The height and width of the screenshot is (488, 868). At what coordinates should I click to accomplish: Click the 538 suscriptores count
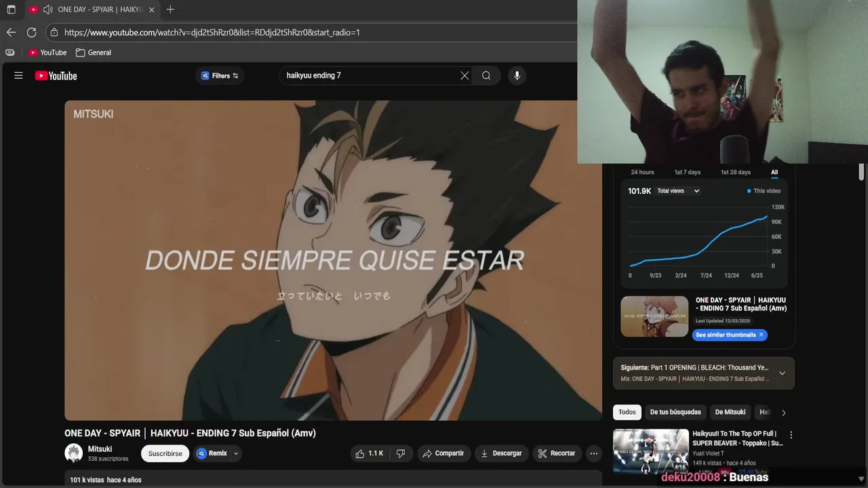pos(108,459)
